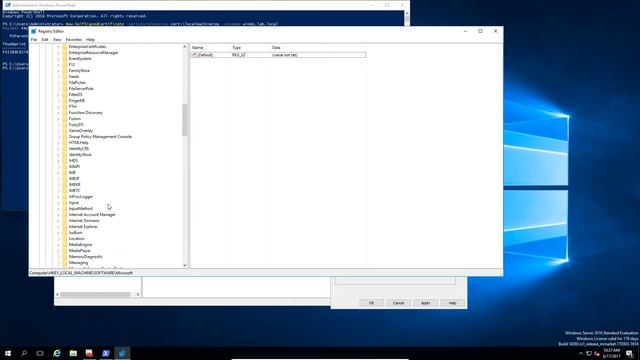The image size is (640, 360).
Task: Click OK in the background dialog
Action: point(371,303)
